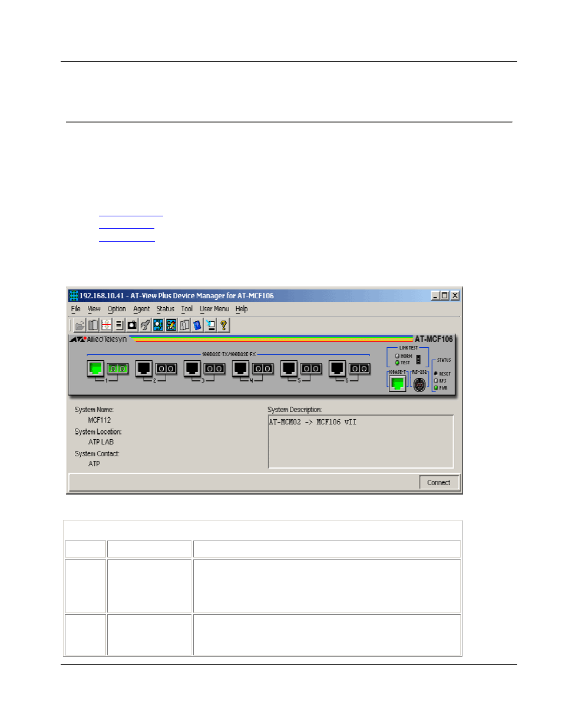Click the RS-232 round serial connector

click(419, 385)
